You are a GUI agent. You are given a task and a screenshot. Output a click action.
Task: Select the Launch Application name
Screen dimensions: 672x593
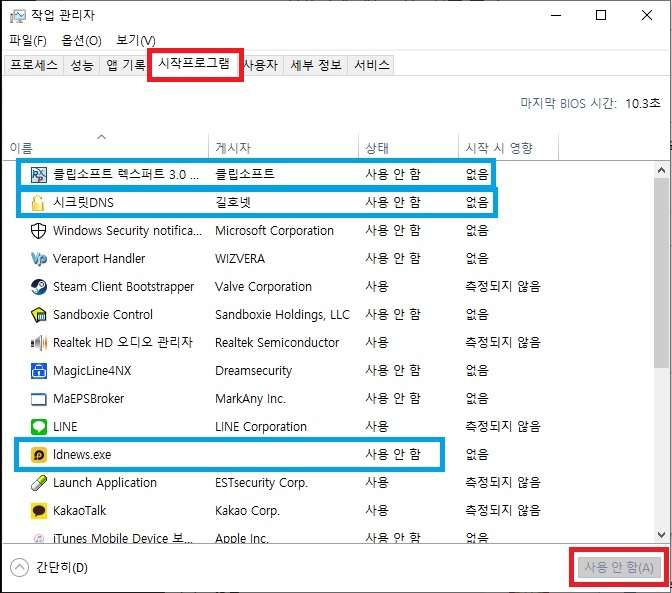coord(105,483)
